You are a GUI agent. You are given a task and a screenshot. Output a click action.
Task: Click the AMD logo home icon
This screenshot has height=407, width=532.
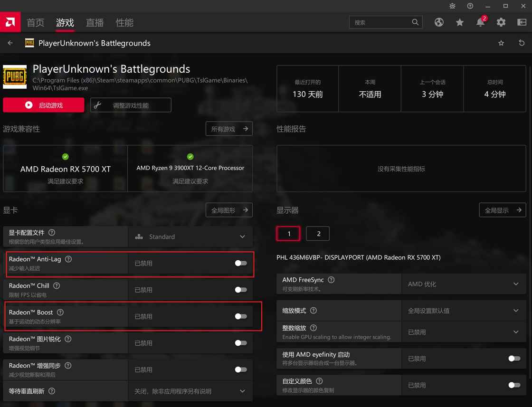tap(10, 22)
